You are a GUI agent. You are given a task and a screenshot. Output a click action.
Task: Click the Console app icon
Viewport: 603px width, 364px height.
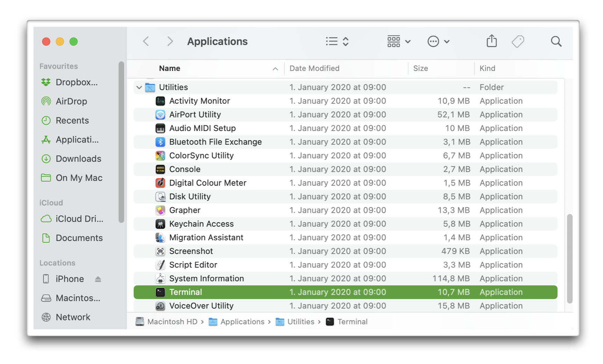point(160,169)
